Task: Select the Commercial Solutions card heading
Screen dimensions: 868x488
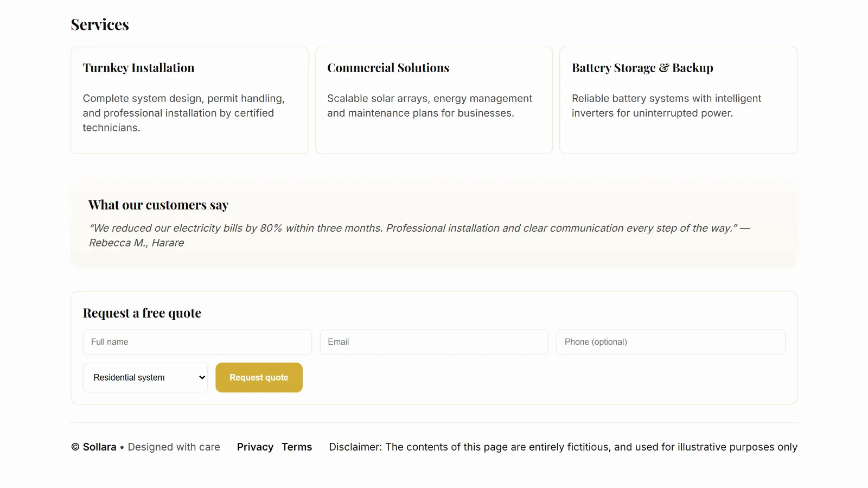Action: pos(388,68)
